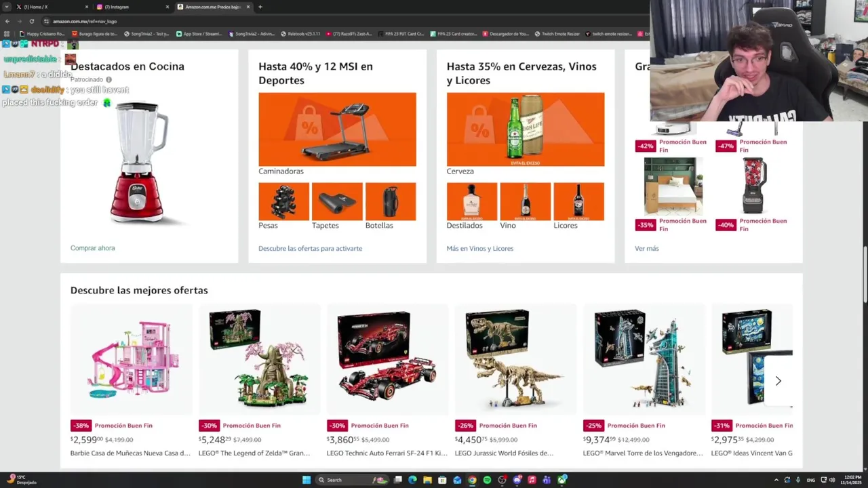Open the SongTrivia2 - Test bookmark
Screen dimensions: 868x488
pyautogui.click(x=146, y=34)
